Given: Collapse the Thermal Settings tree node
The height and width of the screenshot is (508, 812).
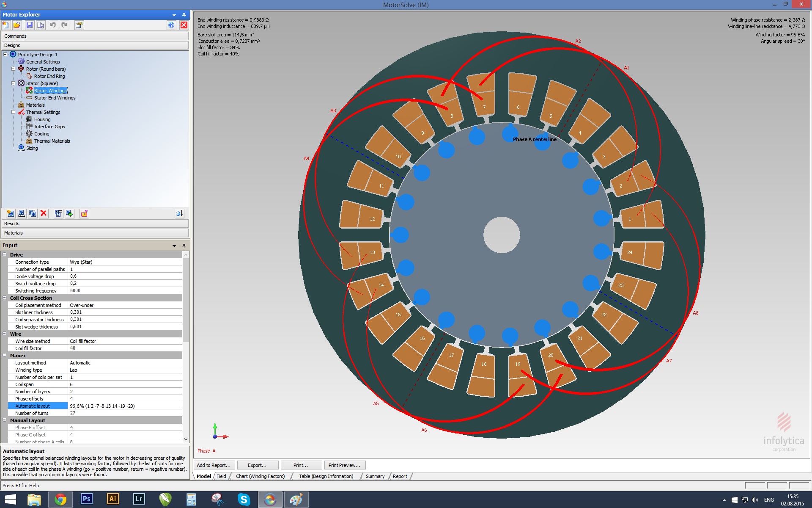Looking at the screenshot, I should pos(13,112).
